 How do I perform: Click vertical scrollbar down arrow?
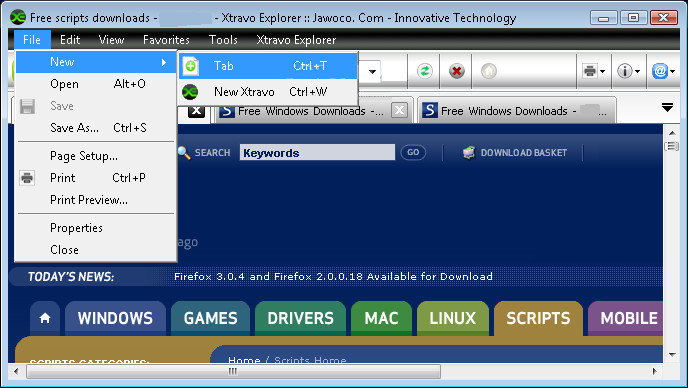[672, 355]
